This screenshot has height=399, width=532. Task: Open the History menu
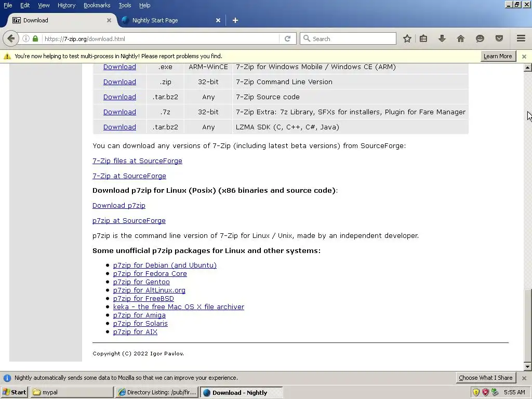pyautogui.click(x=66, y=5)
